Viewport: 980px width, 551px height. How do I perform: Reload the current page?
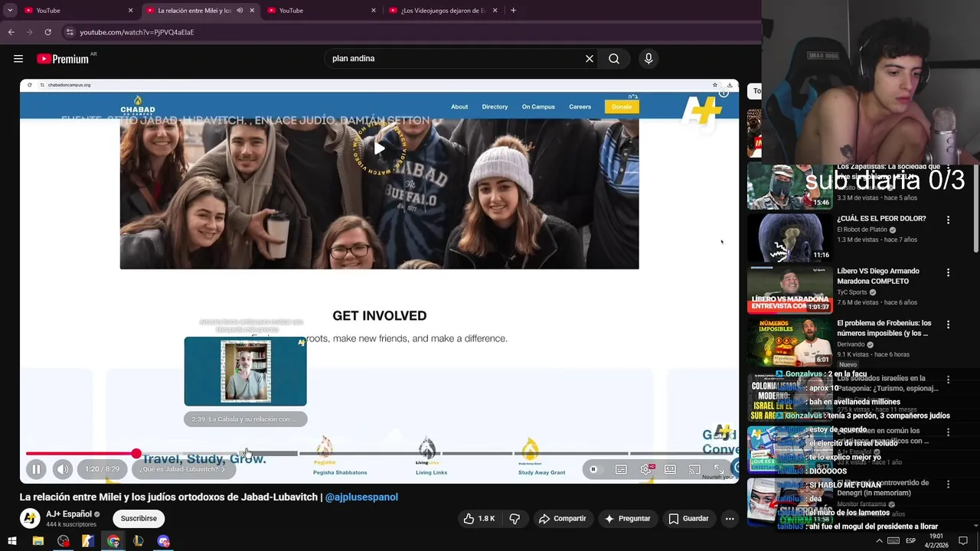click(47, 32)
